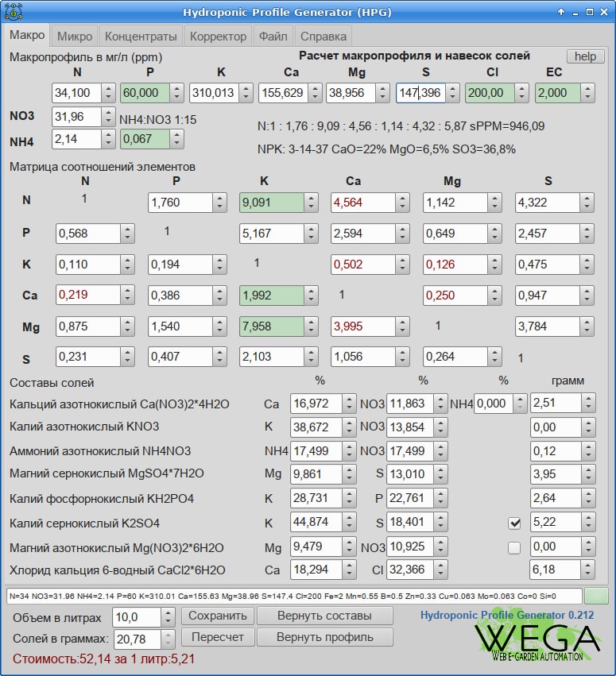Click the Cl field showing 200,00

(x=490, y=93)
